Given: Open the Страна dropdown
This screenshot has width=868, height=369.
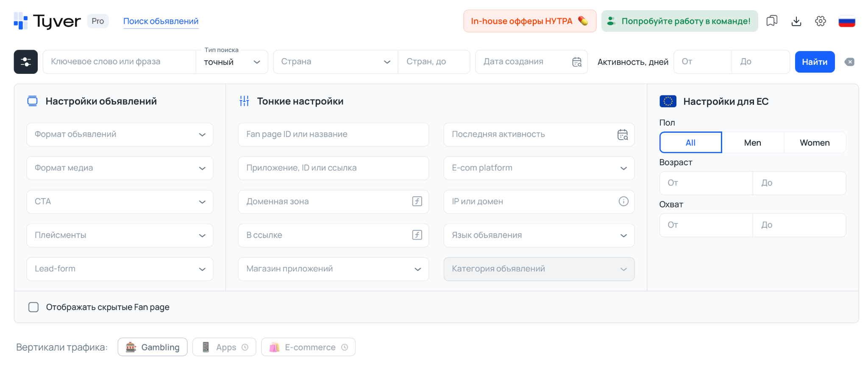Looking at the screenshot, I should click(335, 62).
